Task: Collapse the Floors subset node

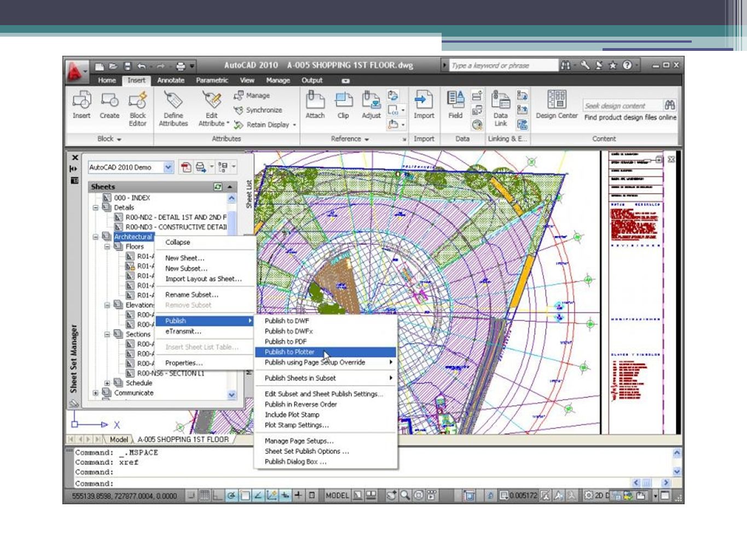Action: pyautogui.click(x=107, y=247)
